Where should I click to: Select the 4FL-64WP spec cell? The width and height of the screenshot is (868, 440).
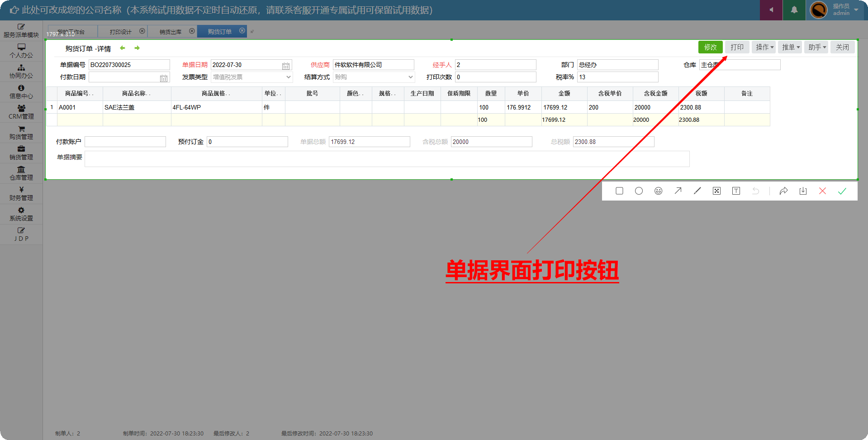click(217, 107)
